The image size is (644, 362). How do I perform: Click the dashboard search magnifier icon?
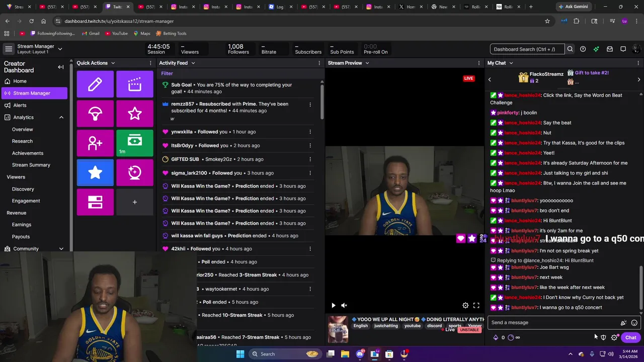570,49
